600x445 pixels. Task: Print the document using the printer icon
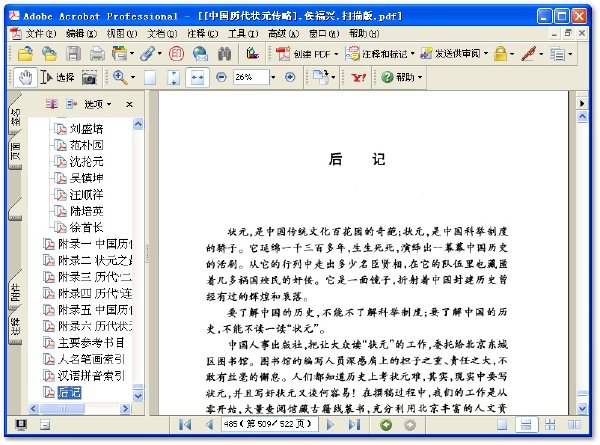pyautogui.click(x=97, y=54)
